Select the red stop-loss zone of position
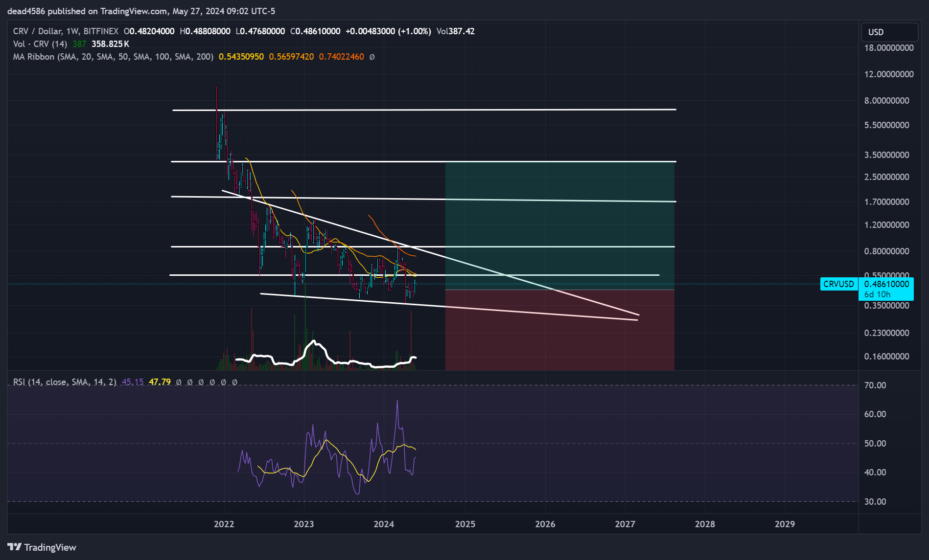This screenshot has height=560, width=929. click(559, 330)
